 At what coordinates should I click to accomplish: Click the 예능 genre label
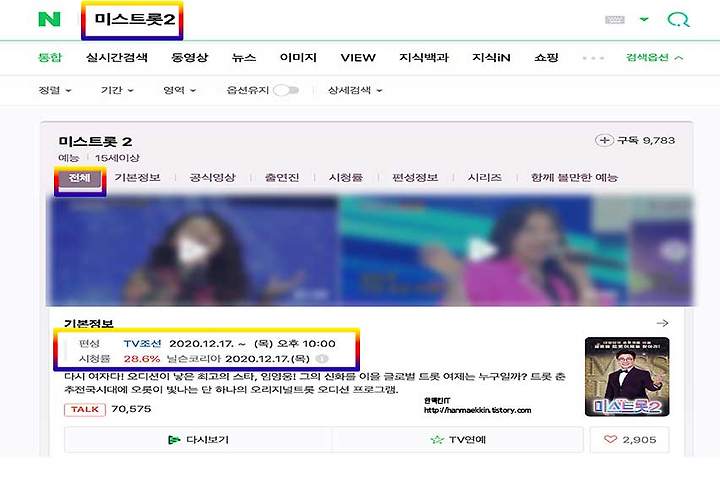point(68,158)
